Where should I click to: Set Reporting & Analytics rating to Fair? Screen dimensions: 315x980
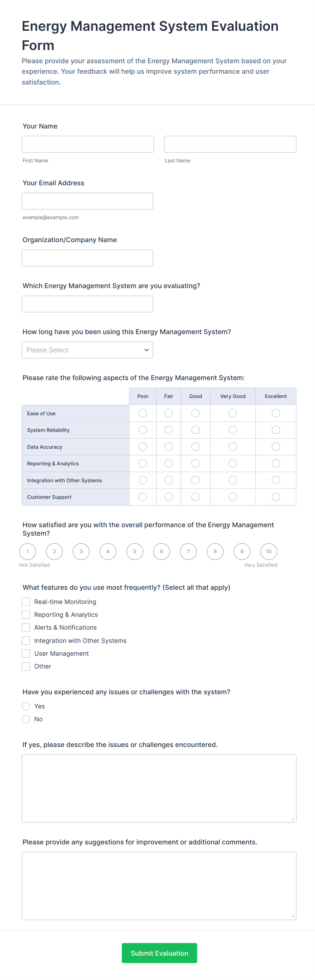tap(169, 463)
